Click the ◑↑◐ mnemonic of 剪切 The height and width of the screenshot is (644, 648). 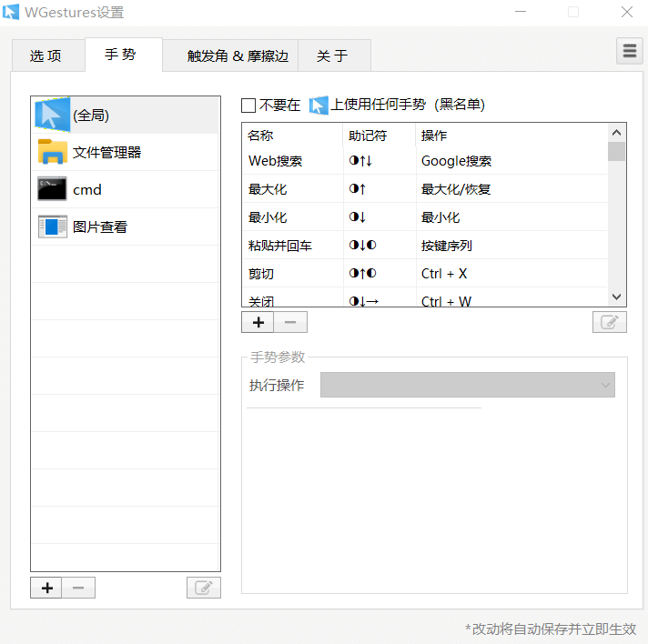click(x=362, y=274)
